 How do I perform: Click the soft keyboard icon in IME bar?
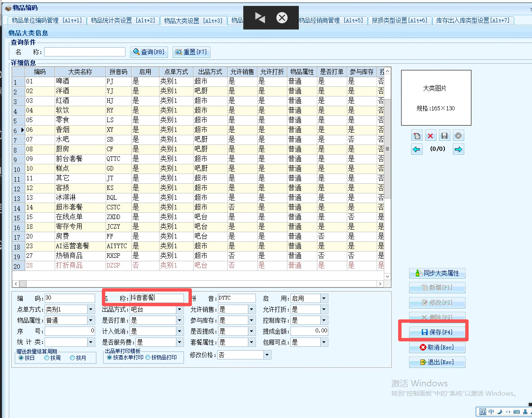click(x=516, y=412)
